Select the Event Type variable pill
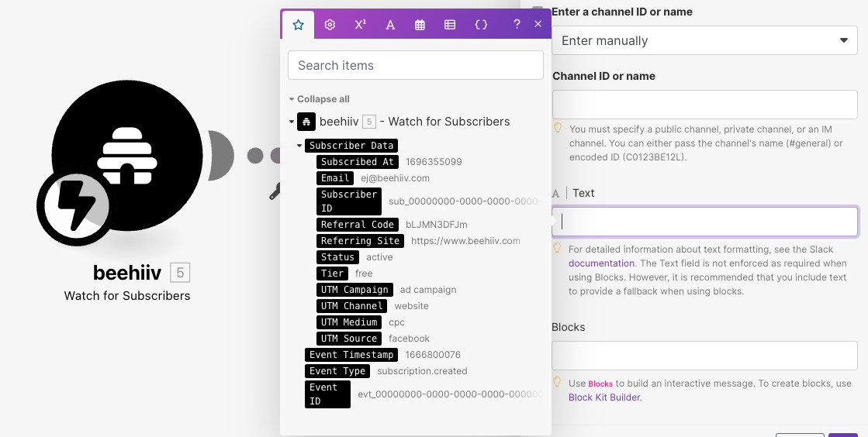Viewport: 868px width, 437px height. pos(337,371)
